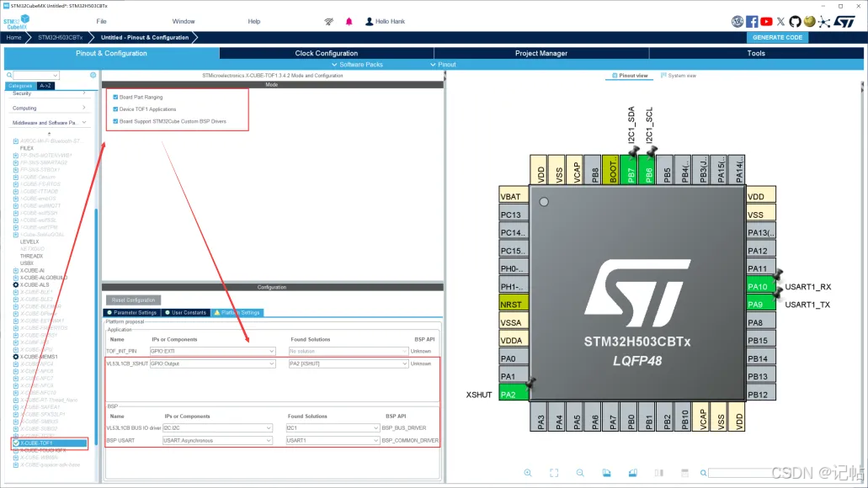Open the Software Packs dropdown

[x=357, y=65]
